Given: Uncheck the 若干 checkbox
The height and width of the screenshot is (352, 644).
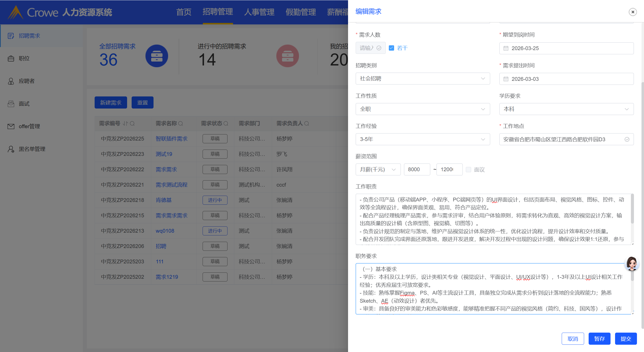Looking at the screenshot, I should click(391, 48).
